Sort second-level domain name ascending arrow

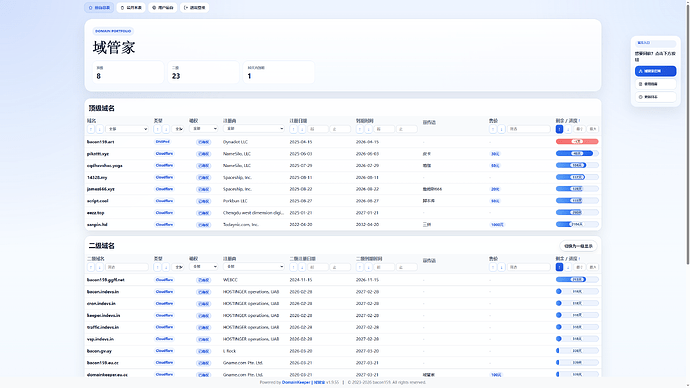tap(91, 267)
